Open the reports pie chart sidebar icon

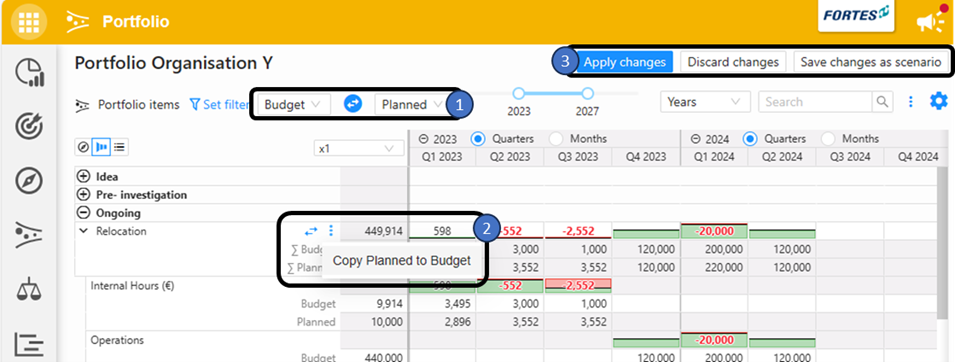[29, 72]
